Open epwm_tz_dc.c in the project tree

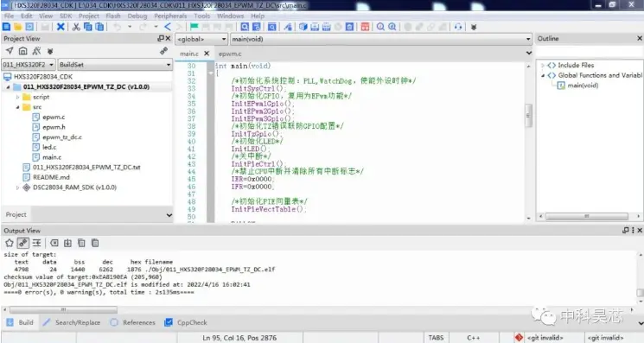point(61,137)
